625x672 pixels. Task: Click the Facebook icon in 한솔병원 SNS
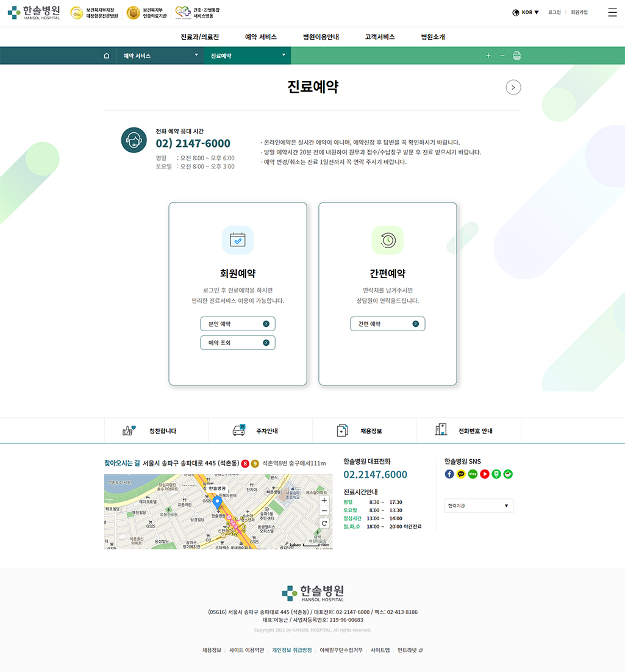(x=449, y=474)
